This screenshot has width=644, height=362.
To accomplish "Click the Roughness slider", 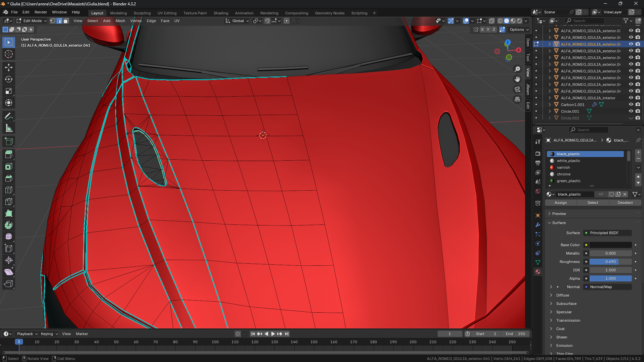I will [610, 262].
